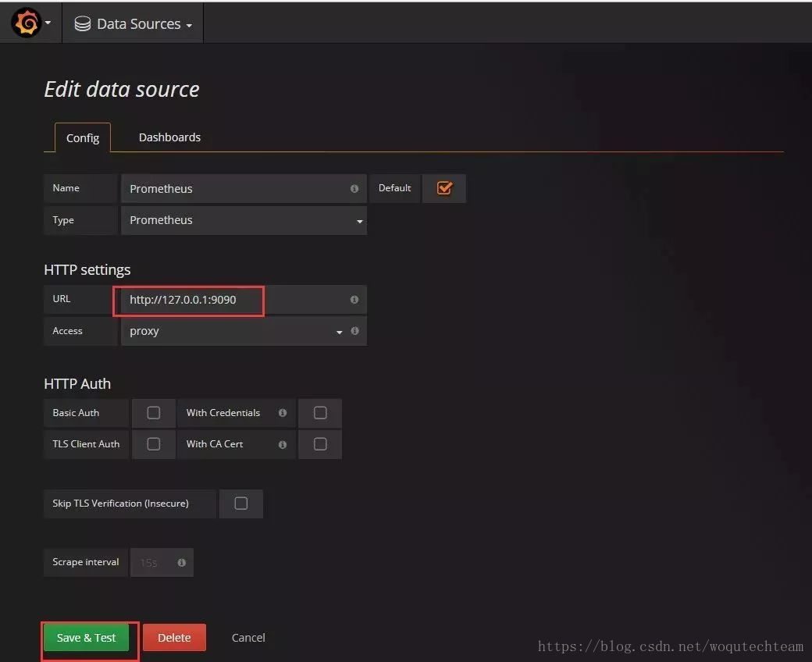This screenshot has width=812, height=662.
Task: Click the info icon in Name field
Action: click(354, 188)
